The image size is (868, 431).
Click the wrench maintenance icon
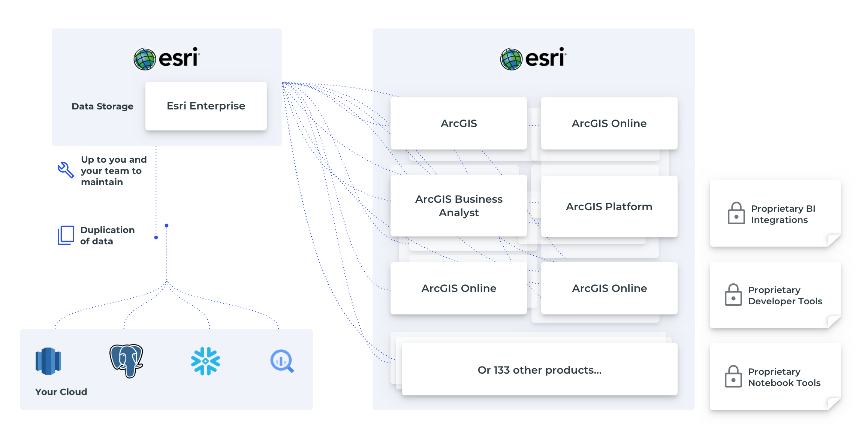(66, 170)
